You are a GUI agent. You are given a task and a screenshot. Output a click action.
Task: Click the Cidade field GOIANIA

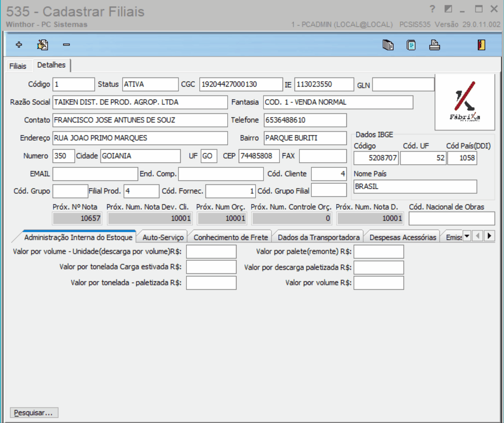pos(140,156)
